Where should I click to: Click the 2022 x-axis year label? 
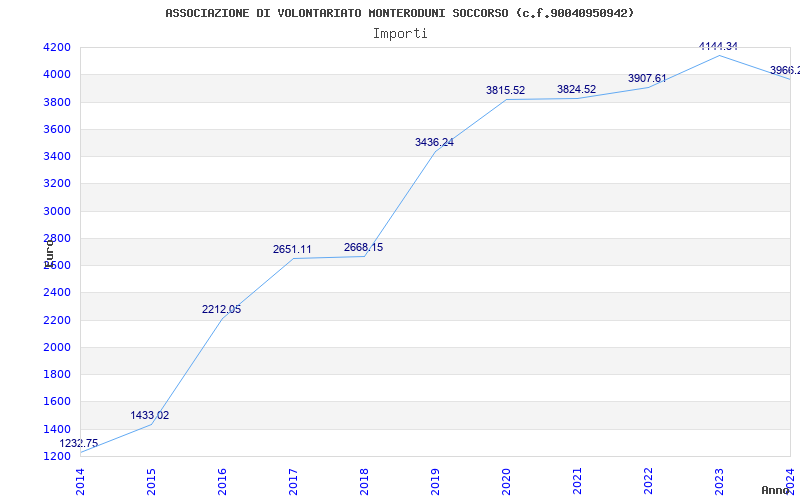(648, 482)
